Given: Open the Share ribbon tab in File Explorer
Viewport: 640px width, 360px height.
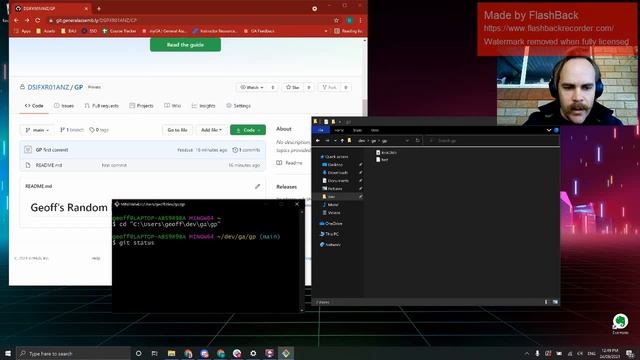Looking at the screenshot, I should tap(357, 130).
